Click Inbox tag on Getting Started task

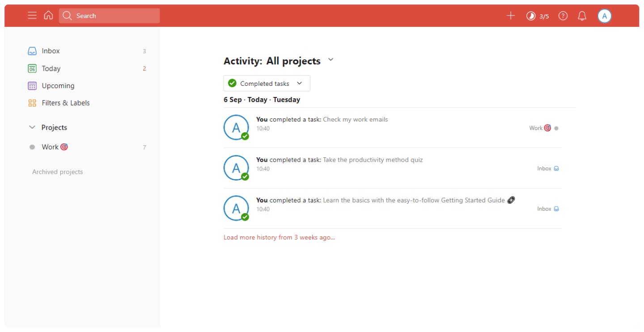[x=548, y=209]
